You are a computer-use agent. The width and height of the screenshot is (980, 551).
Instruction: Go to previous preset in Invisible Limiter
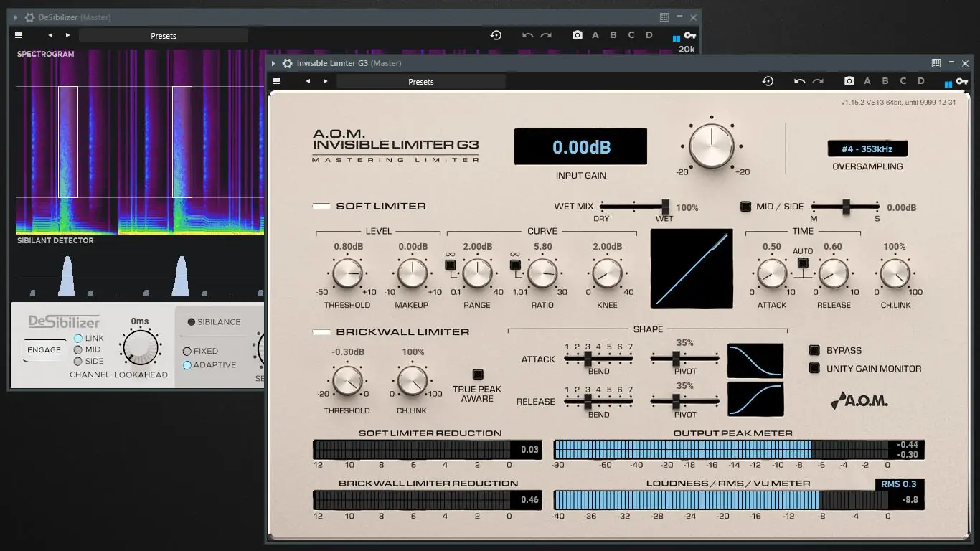(x=308, y=81)
